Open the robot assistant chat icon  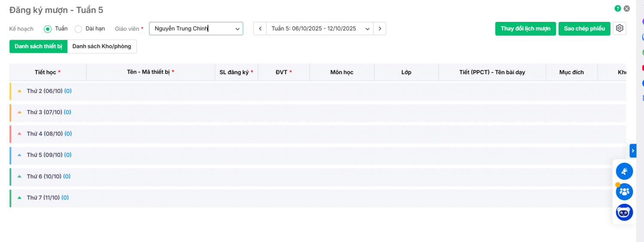coord(624,212)
